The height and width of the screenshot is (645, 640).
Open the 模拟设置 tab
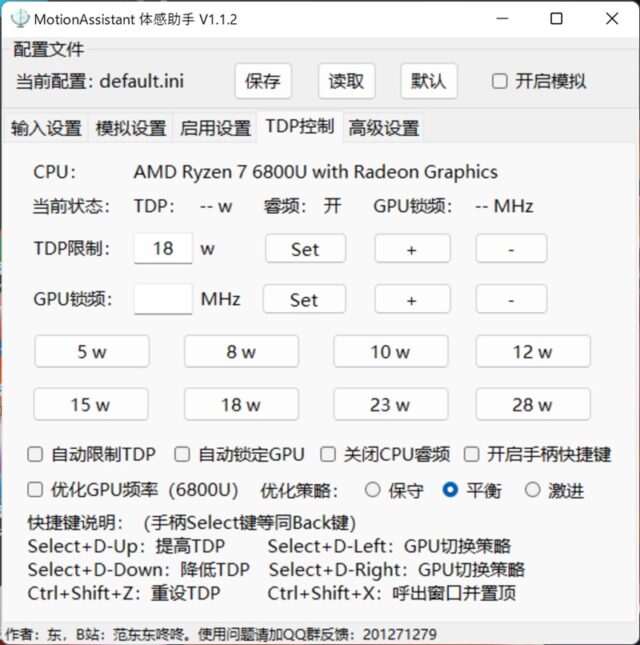click(x=130, y=128)
